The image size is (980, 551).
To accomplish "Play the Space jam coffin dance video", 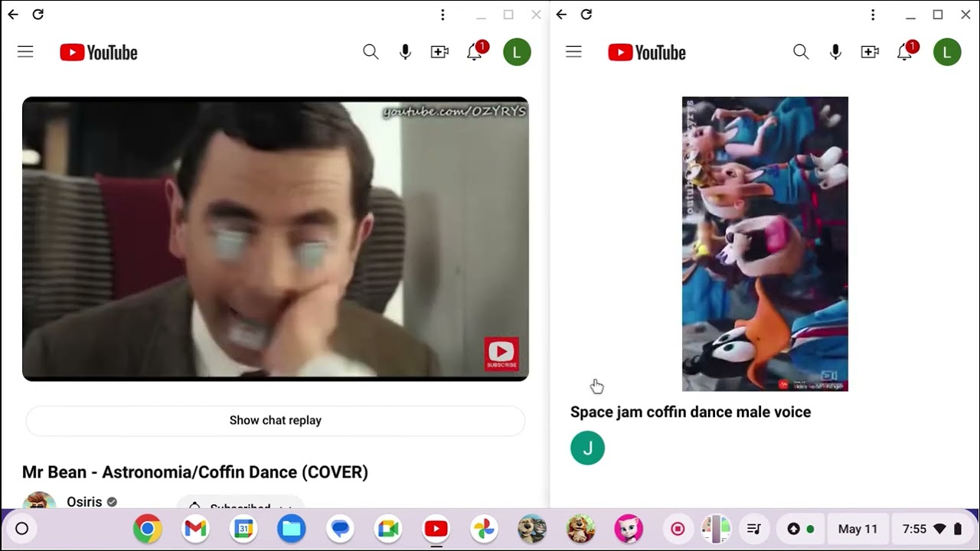I will [x=765, y=243].
